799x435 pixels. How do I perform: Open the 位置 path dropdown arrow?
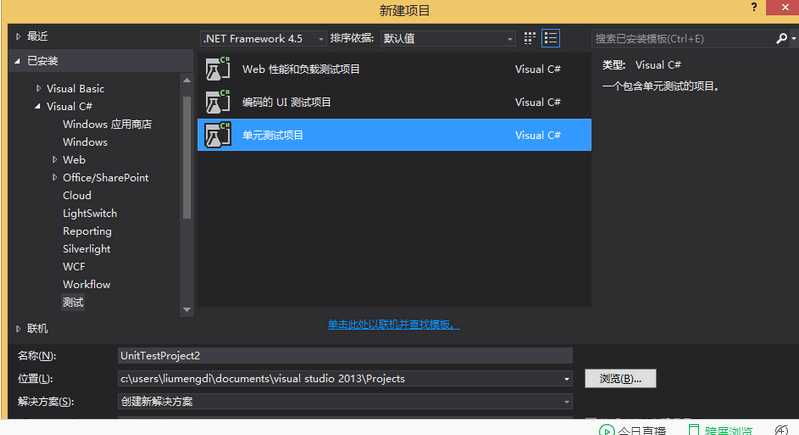point(566,378)
